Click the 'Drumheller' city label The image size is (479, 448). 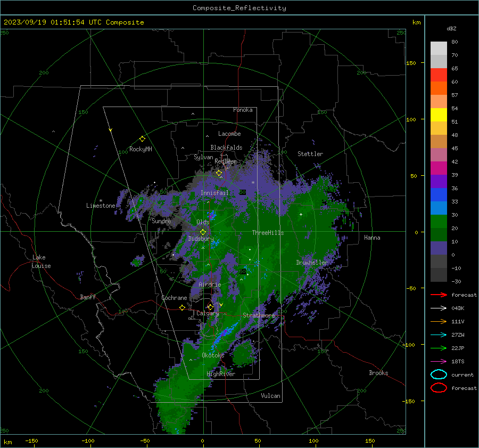click(x=312, y=263)
